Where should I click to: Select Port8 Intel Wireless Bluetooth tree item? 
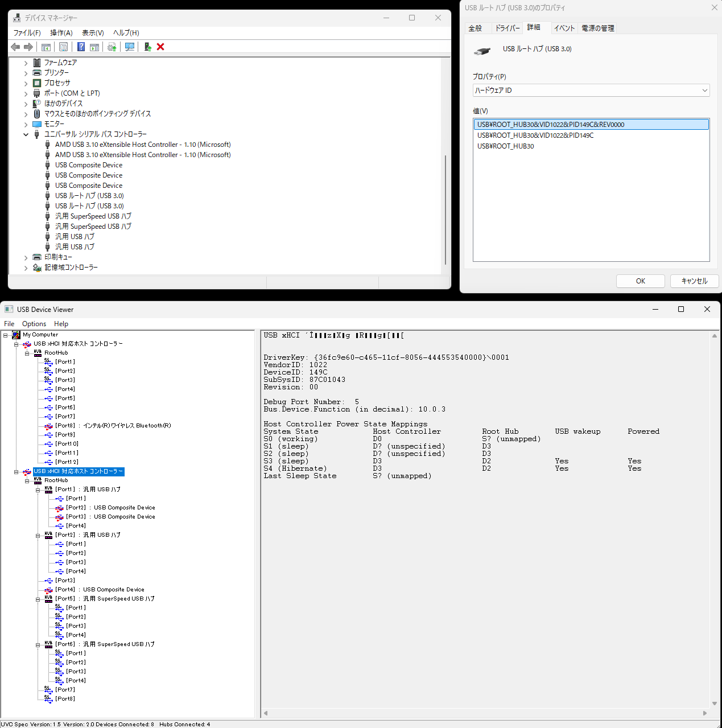[x=113, y=426]
